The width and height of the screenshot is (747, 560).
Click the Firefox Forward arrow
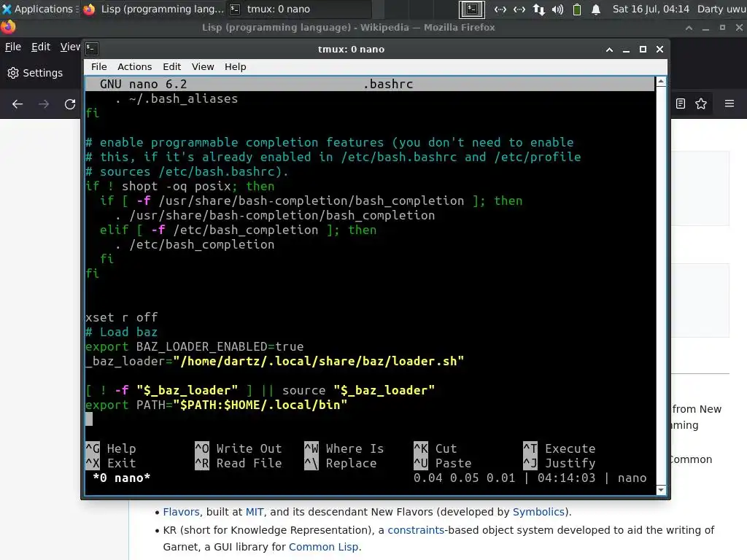point(44,104)
